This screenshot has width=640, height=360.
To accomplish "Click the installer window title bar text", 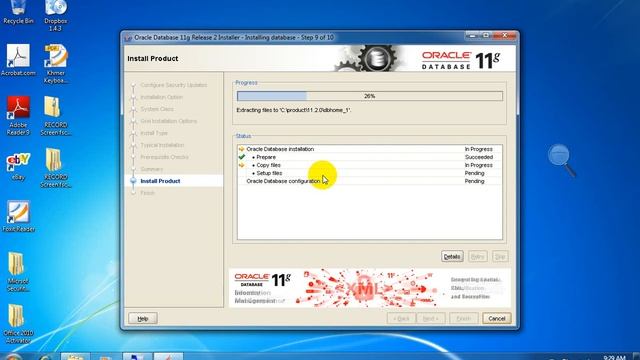I will coord(234,38).
